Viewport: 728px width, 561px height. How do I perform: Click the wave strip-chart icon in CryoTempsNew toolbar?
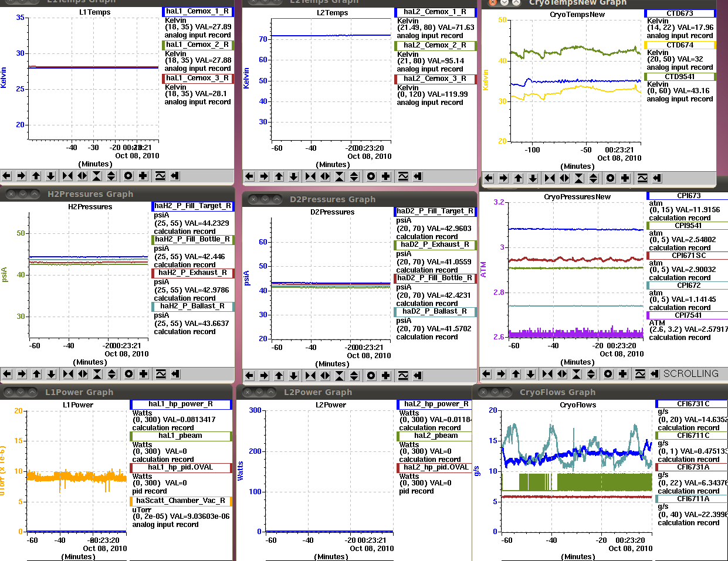click(x=642, y=178)
